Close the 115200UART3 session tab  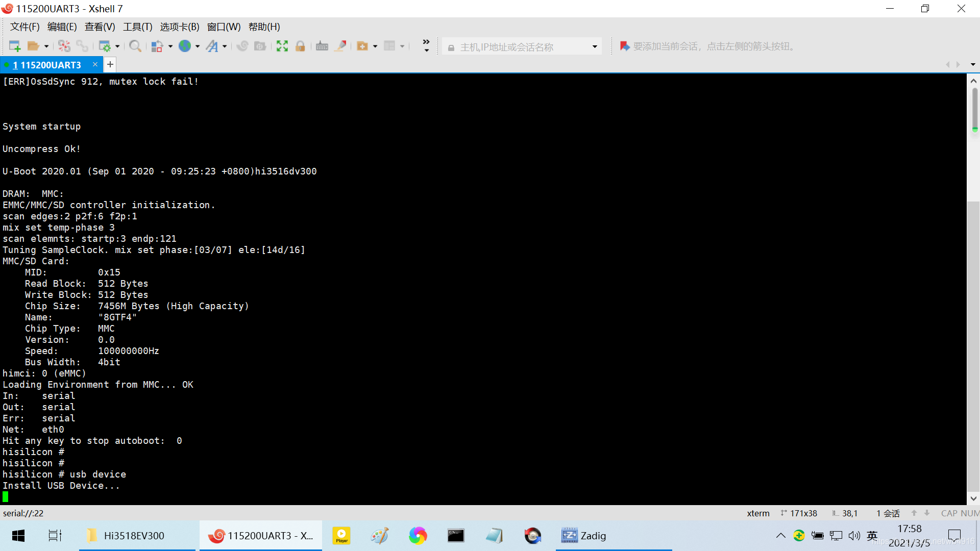(95, 64)
